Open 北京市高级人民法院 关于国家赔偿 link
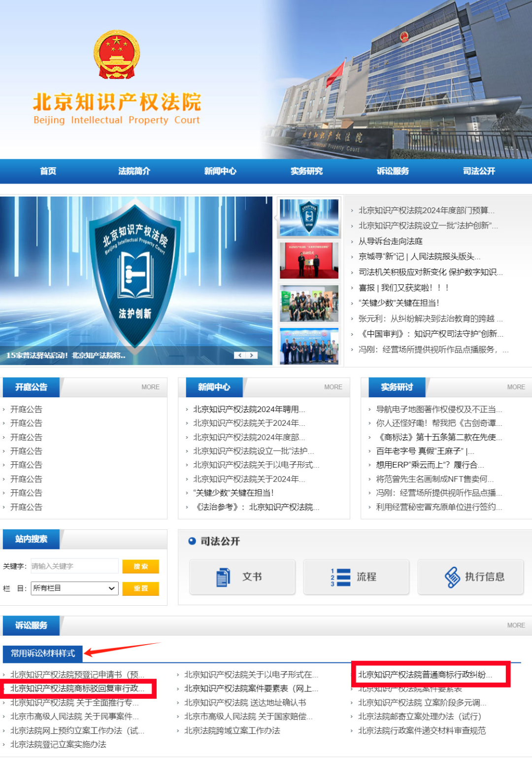532x760 pixels. pyautogui.click(x=248, y=716)
